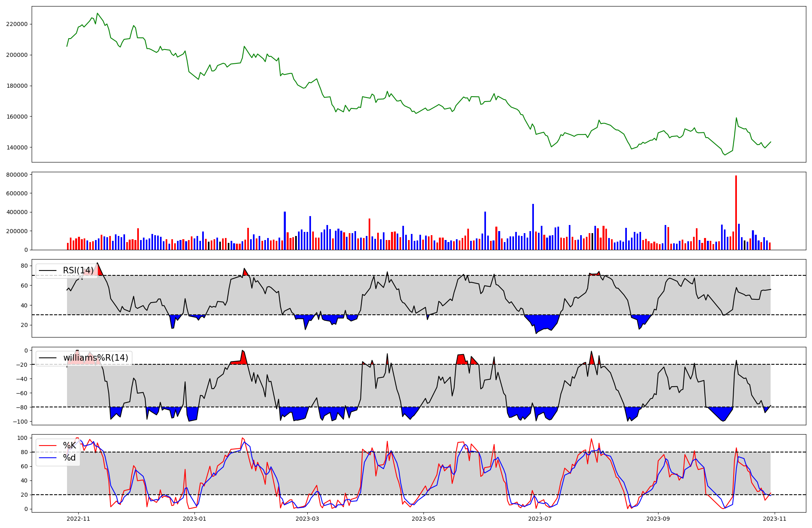Select the %K legend entry text
This screenshot has height=528, width=812.
(x=69, y=446)
